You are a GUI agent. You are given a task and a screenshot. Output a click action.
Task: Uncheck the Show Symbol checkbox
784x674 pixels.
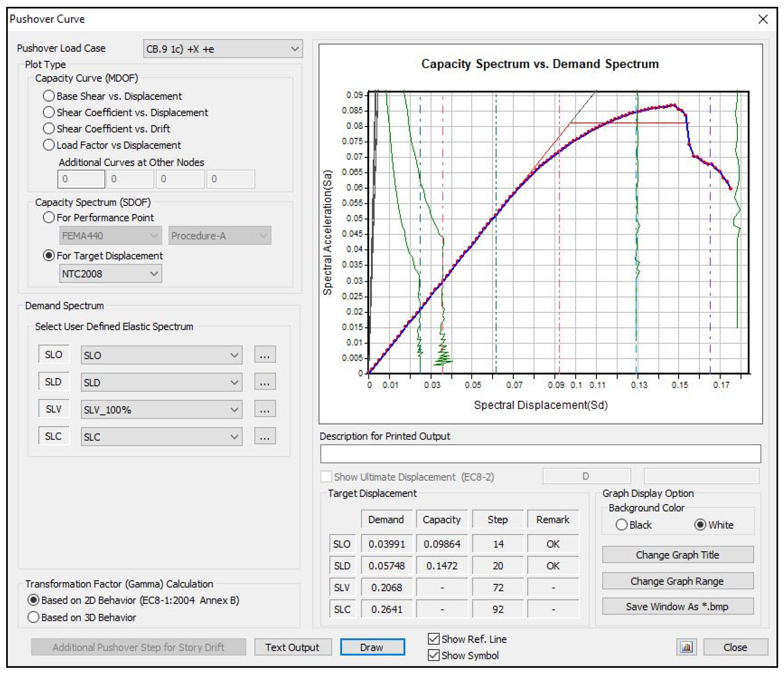click(x=433, y=655)
